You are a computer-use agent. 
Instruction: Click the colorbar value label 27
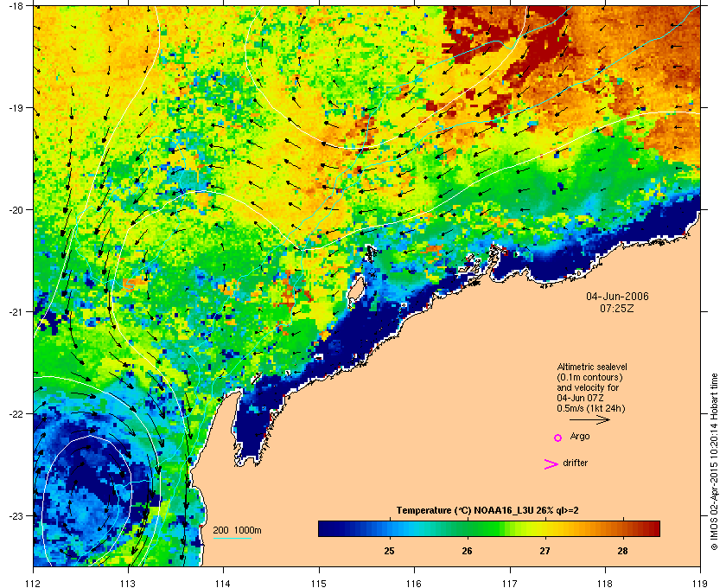544,551
